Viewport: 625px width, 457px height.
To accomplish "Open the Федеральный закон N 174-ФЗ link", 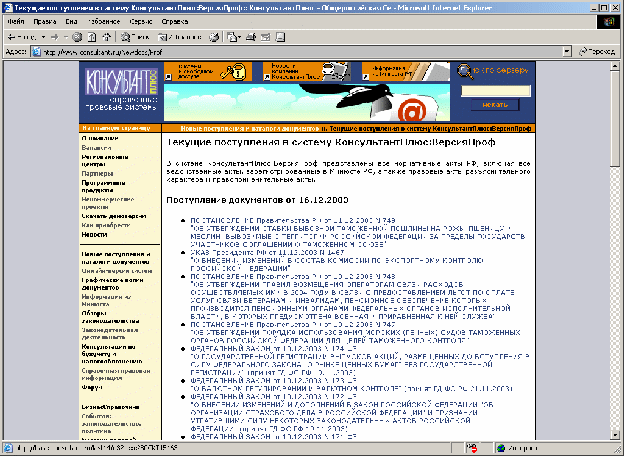I will pyautogui.click(x=273, y=348).
